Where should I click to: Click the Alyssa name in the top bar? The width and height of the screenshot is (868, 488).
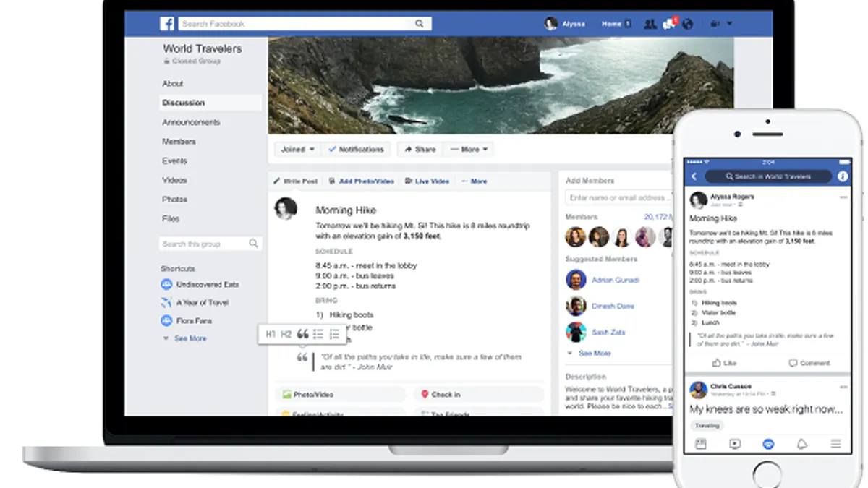[x=573, y=24]
